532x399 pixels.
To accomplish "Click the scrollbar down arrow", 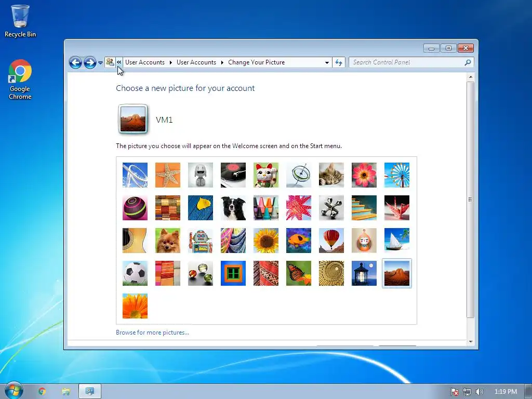I will pyautogui.click(x=471, y=342).
